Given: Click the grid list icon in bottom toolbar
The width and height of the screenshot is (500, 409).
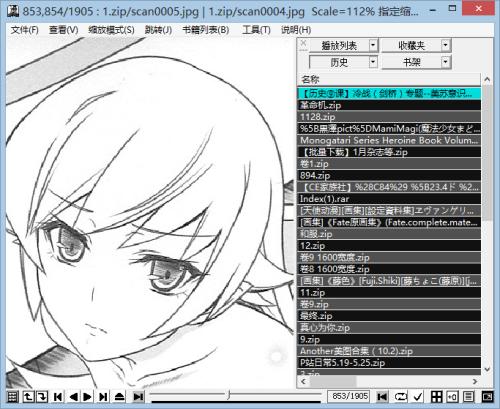Looking at the screenshot, I should [12, 397].
